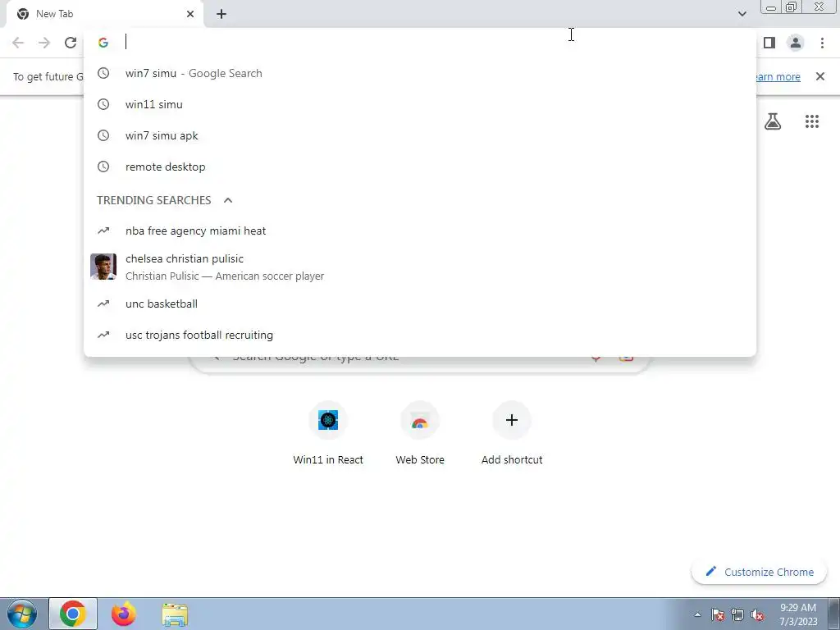Show hidden tray icons arrow
Viewport: 840px width, 630px height.
tap(697, 614)
